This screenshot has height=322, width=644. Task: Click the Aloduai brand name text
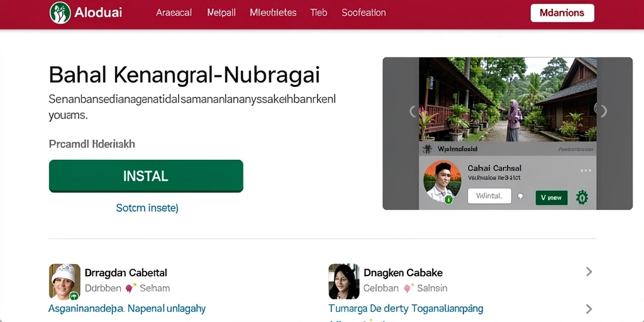(98, 13)
